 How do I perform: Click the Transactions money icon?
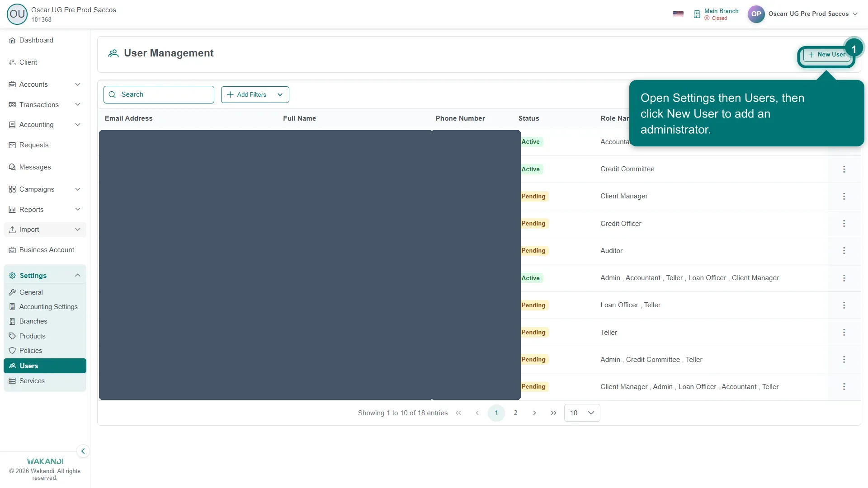click(12, 105)
